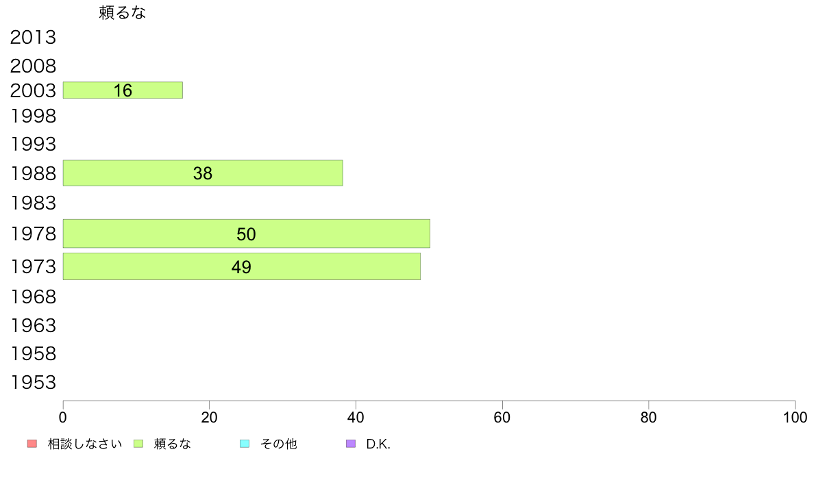Click the 60 tick on the axis

pos(502,417)
